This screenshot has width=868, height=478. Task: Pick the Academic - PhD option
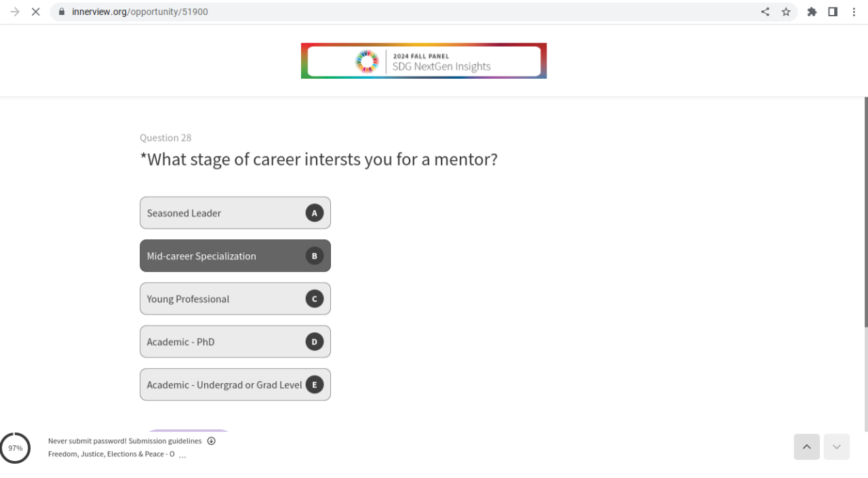(235, 342)
